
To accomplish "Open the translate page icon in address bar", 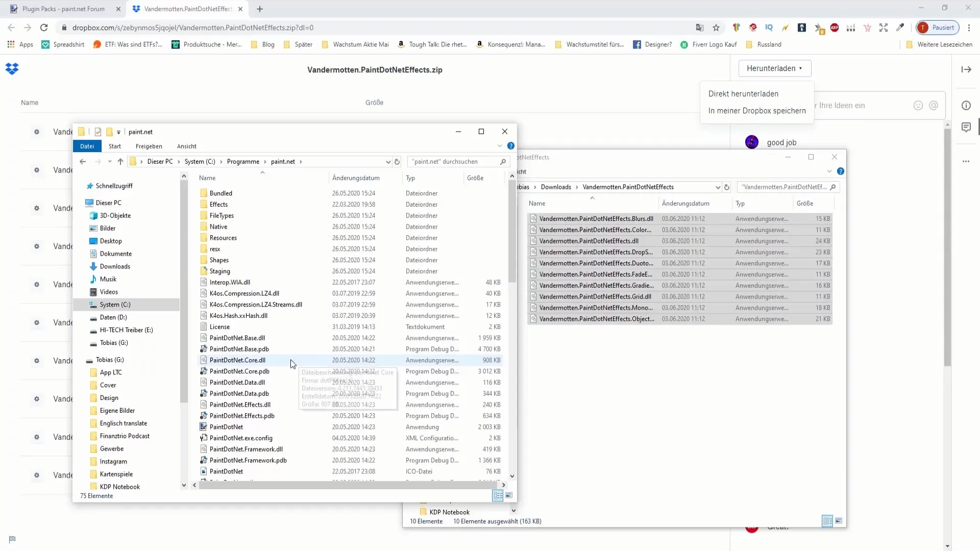I will pos(700,28).
